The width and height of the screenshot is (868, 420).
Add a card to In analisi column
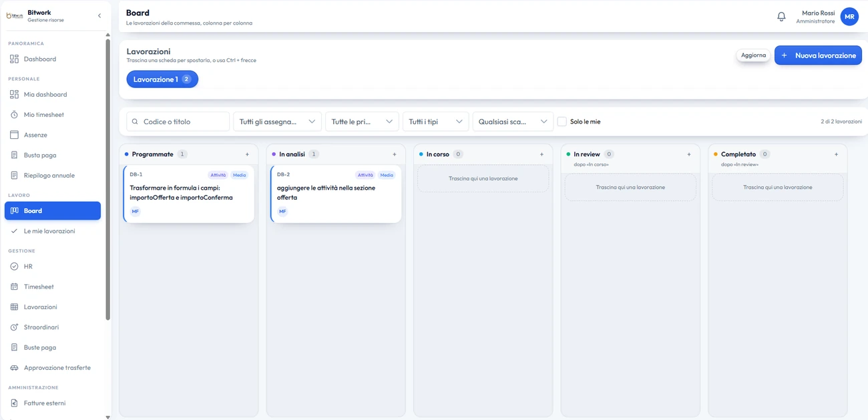[x=395, y=154]
